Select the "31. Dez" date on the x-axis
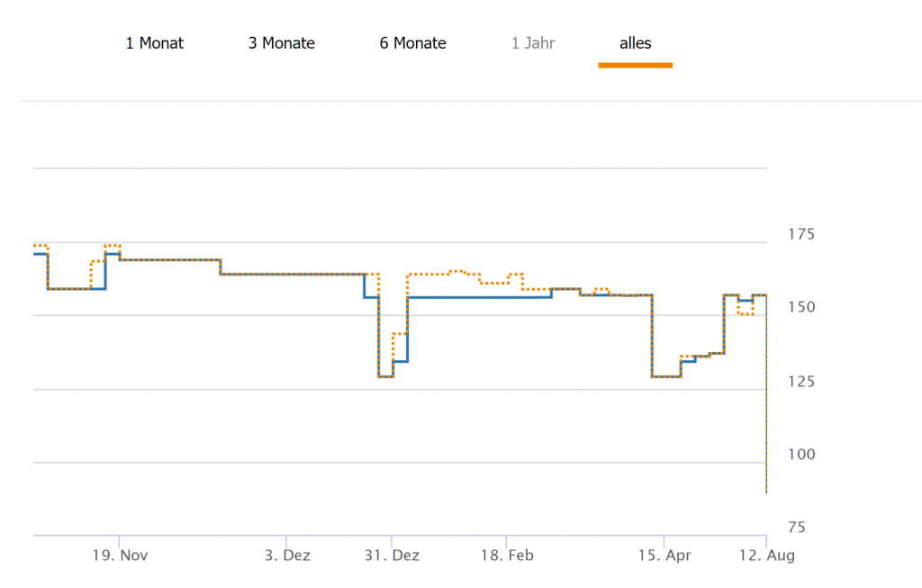 pyautogui.click(x=392, y=556)
